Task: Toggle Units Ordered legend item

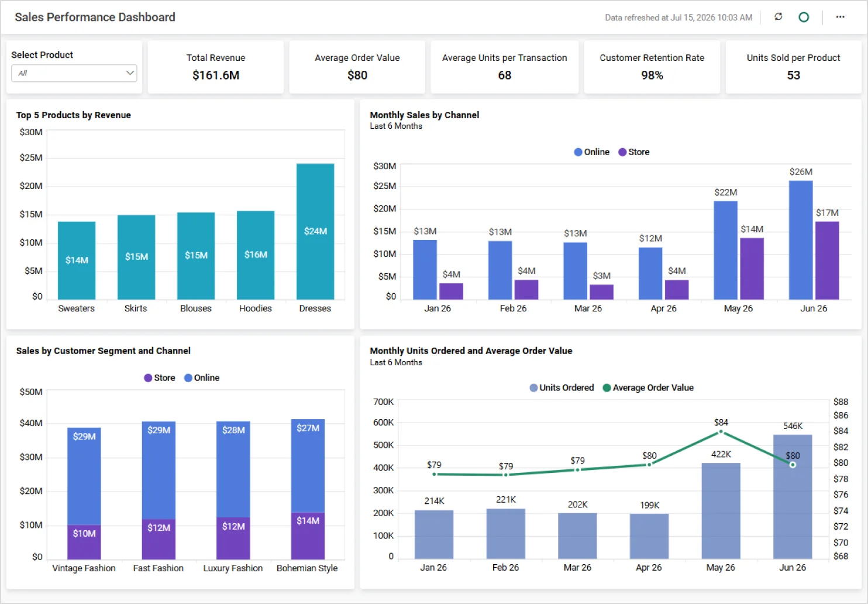Action: [x=562, y=388]
